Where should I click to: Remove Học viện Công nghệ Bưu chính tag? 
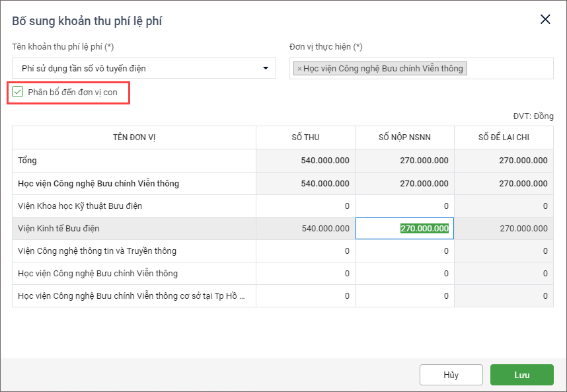(x=299, y=69)
